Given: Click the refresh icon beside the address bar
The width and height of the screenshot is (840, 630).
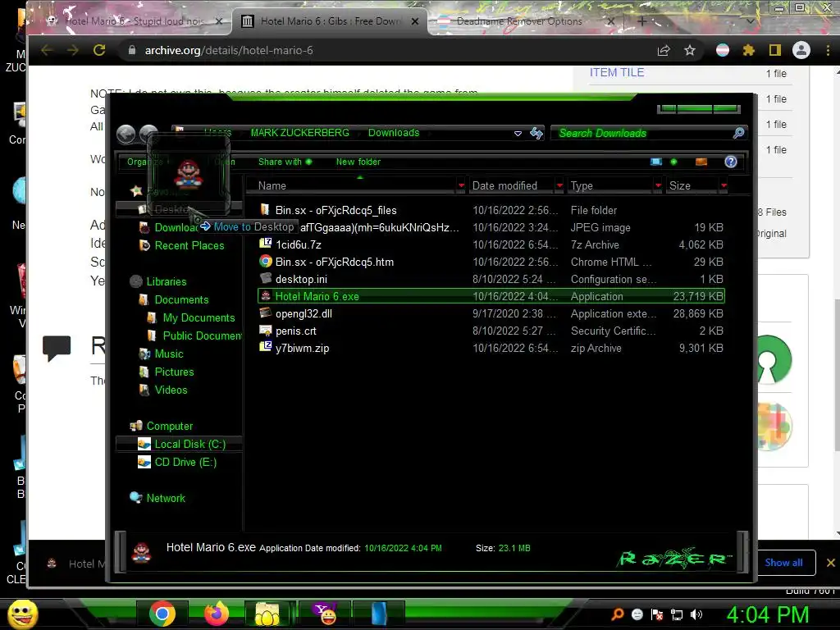Looking at the screenshot, I should click(x=536, y=133).
